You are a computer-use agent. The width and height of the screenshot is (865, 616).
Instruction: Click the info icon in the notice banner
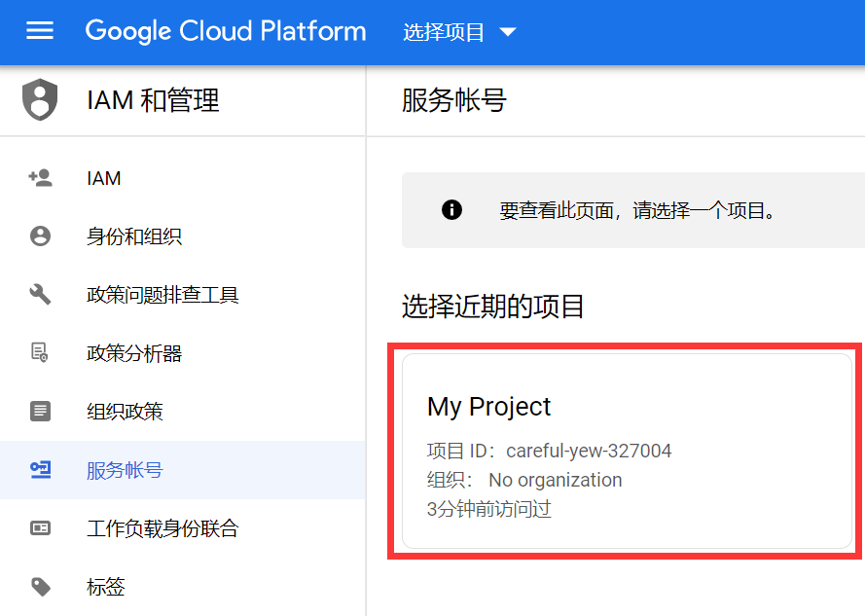click(x=451, y=210)
